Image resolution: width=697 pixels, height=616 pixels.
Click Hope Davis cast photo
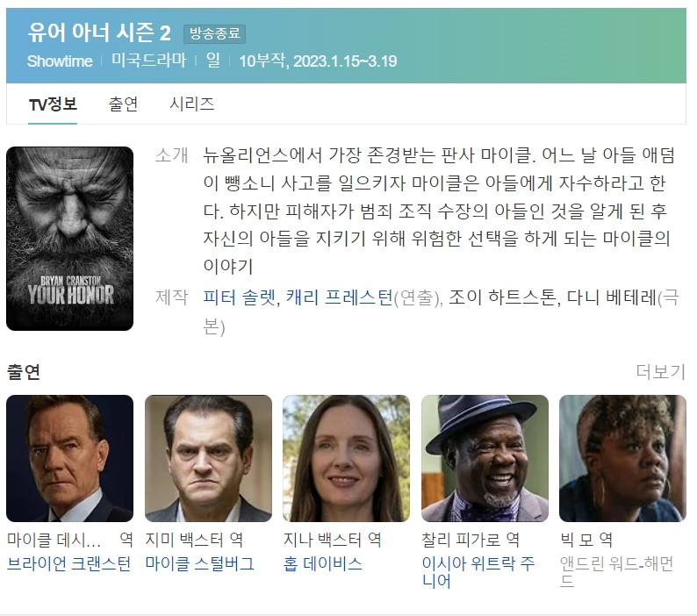(x=346, y=458)
